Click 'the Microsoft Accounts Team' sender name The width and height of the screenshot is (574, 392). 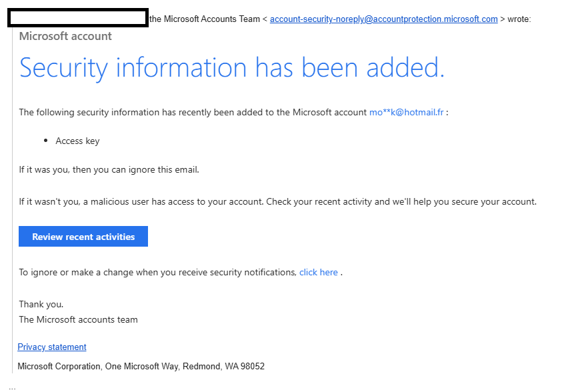click(205, 19)
